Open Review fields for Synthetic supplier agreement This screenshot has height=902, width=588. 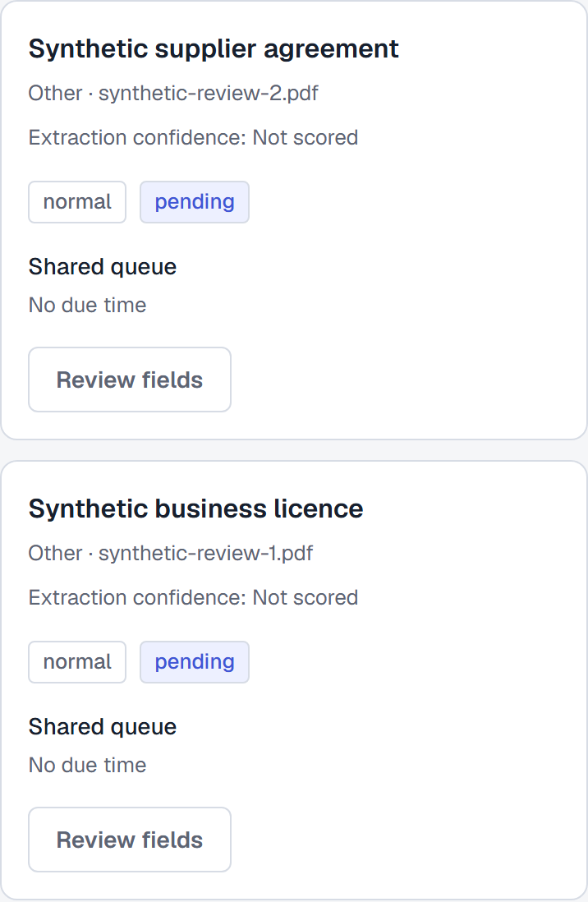click(130, 380)
